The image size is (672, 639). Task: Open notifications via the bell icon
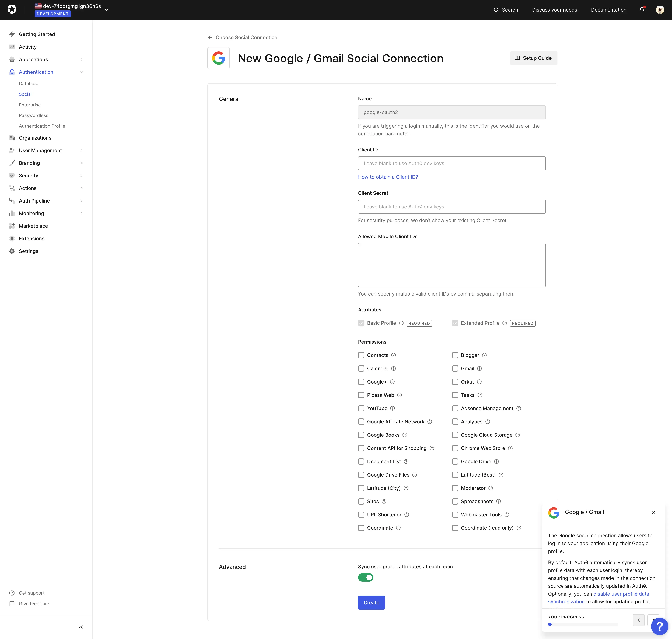(x=641, y=10)
